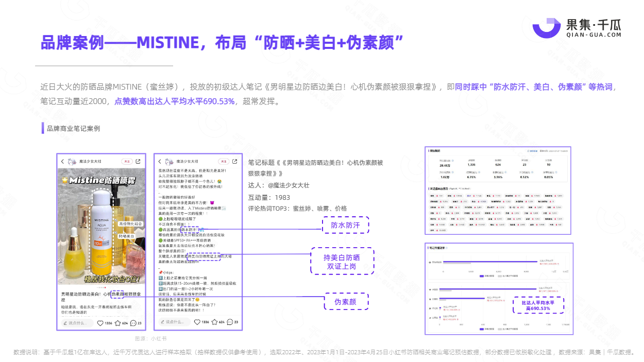Open comments bubble 23 in product-photo note

(x=133, y=323)
